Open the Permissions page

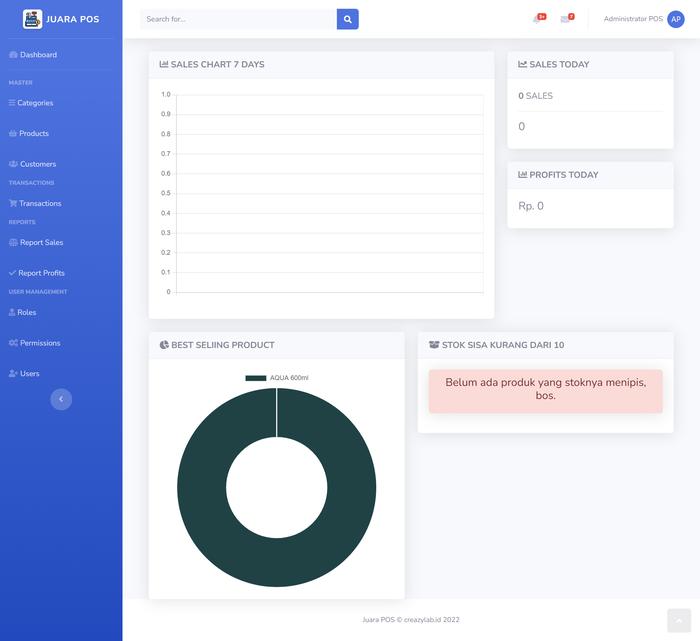point(40,343)
